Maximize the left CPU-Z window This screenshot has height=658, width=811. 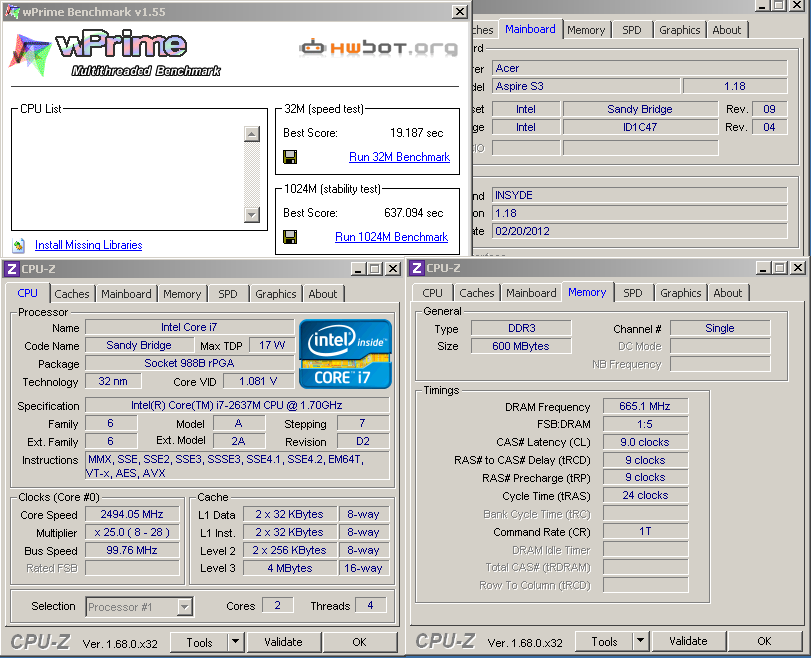click(x=375, y=269)
